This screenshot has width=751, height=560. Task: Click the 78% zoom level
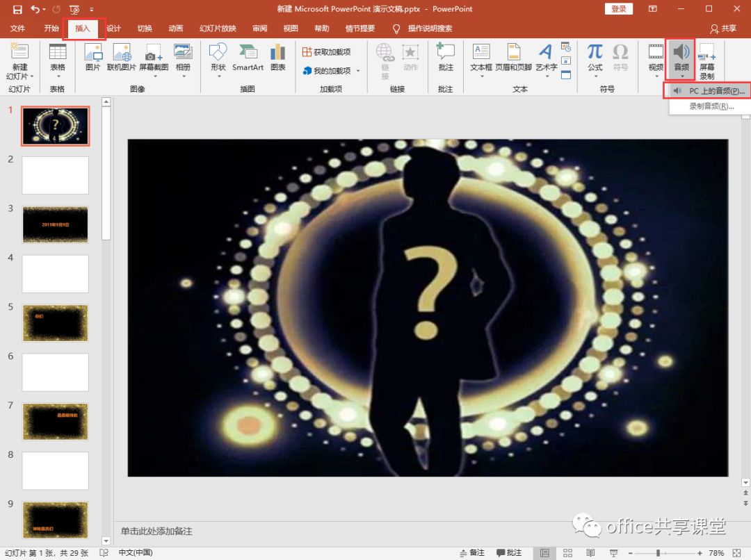(716, 553)
